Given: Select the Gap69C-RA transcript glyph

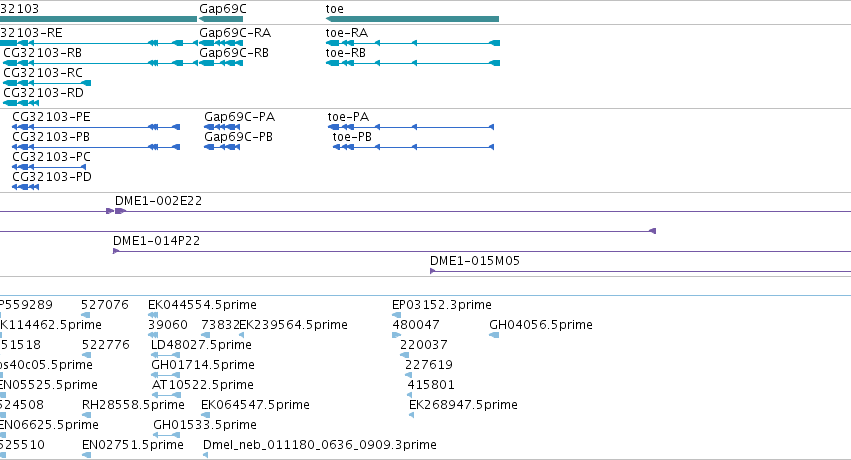Looking at the screenshot, I should (221, 43).
